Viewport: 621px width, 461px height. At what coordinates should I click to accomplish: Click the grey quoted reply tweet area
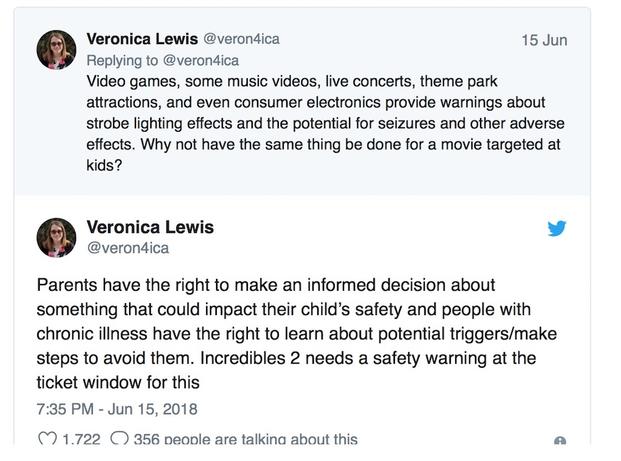coord(303,102)
